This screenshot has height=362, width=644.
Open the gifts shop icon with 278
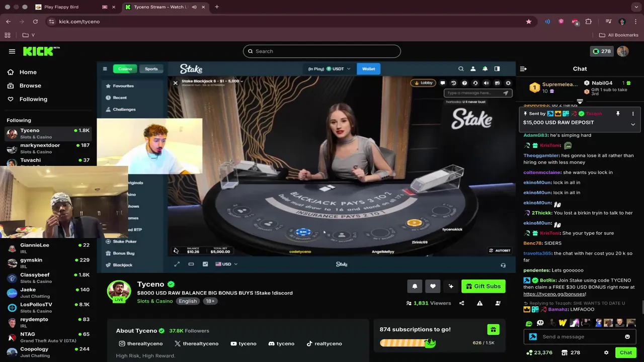tap(571, 352)
